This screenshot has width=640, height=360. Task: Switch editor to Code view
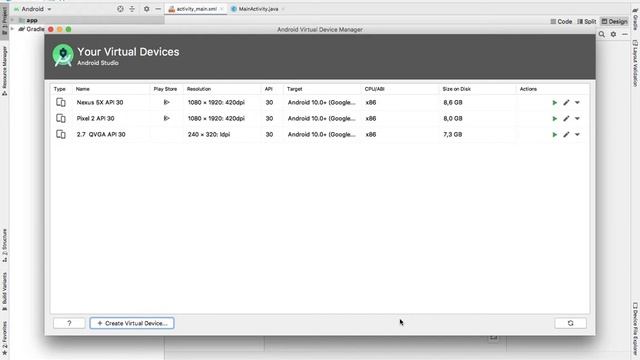561,22
